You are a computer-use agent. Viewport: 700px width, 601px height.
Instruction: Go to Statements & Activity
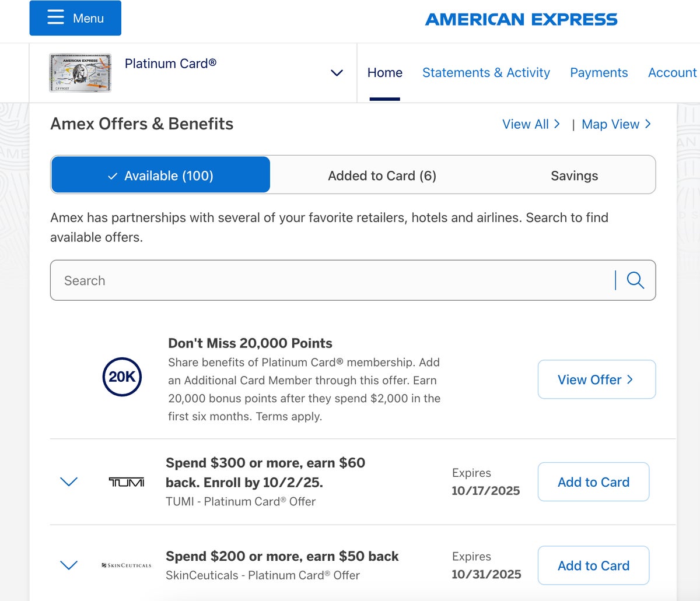486,73
